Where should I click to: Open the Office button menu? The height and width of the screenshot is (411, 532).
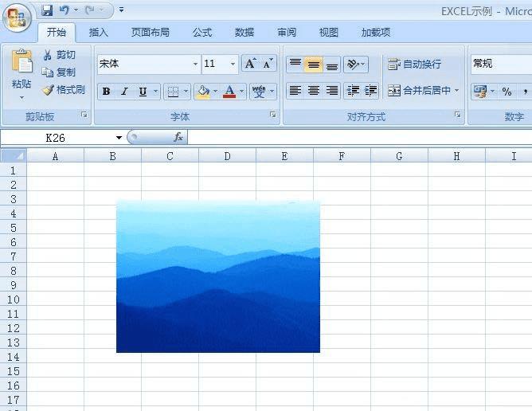tap(18, 18)
